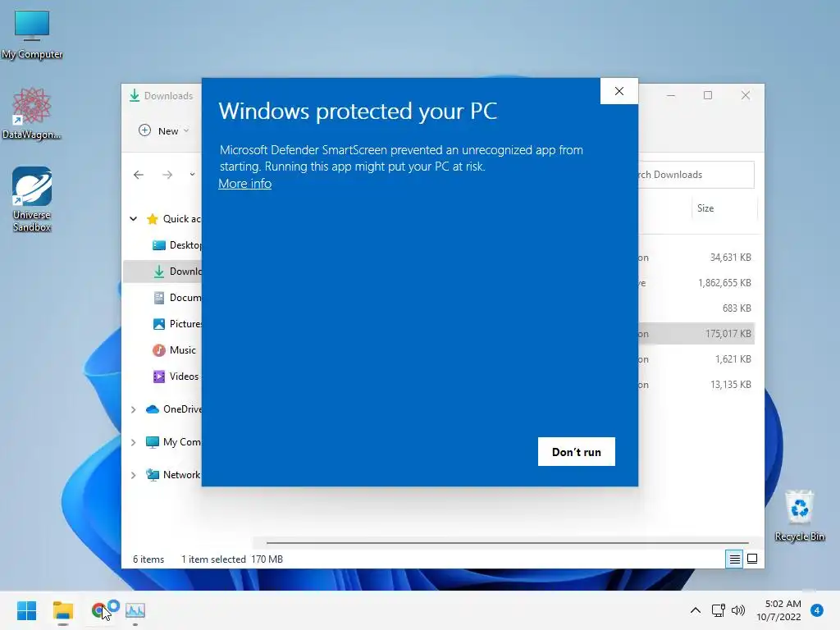The width and height of the screenshot is (840, 630).
Task: Select Videos in navigation pane
Action: (176, 376)
